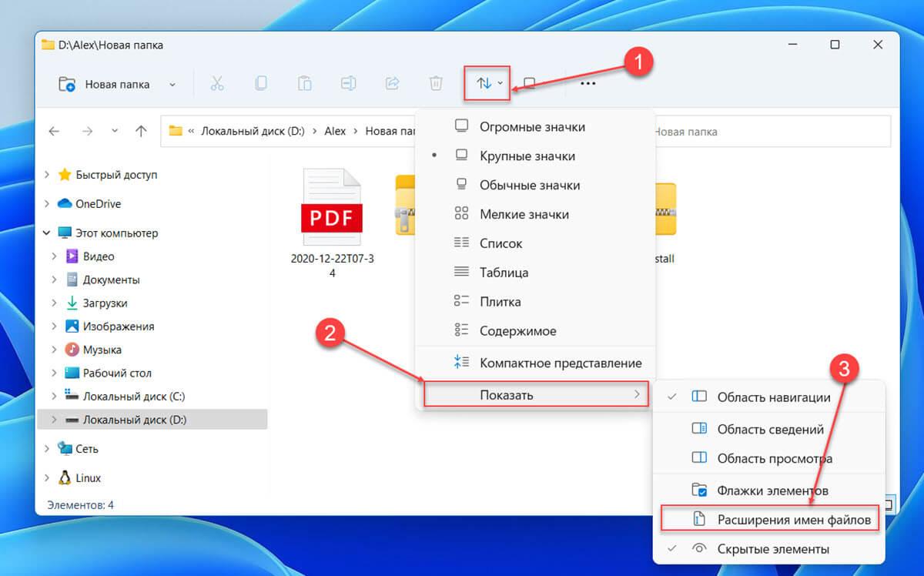
Task: Click the Новая папка new item button
Action: [x=105, y=84]
